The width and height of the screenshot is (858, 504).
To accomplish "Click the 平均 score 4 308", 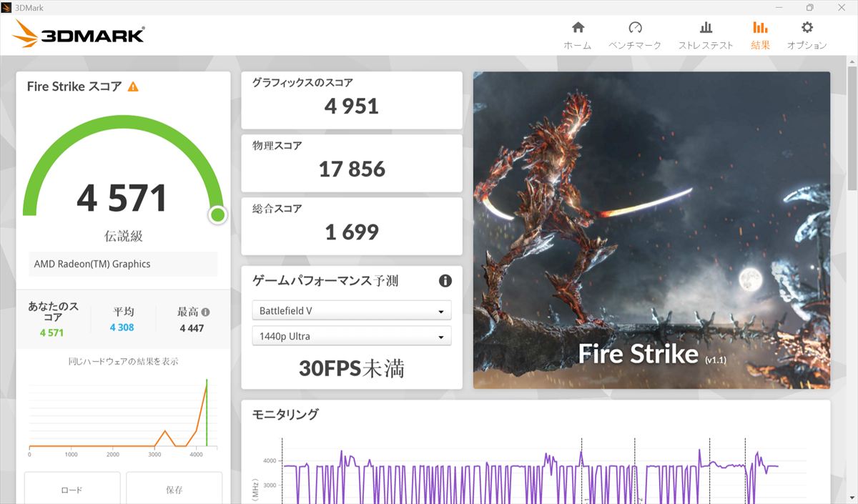I will tap(122, 327).
